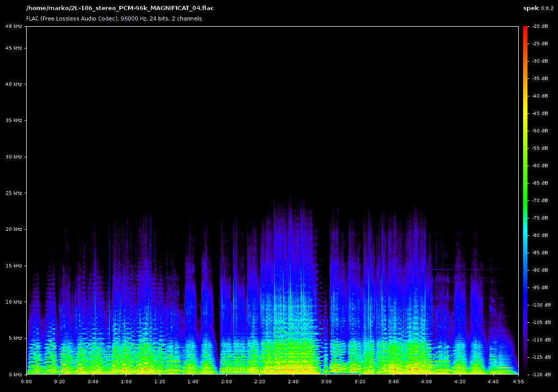Click the 25 kHz frequency axis label

pyautogui.click(x=13, y=193)
